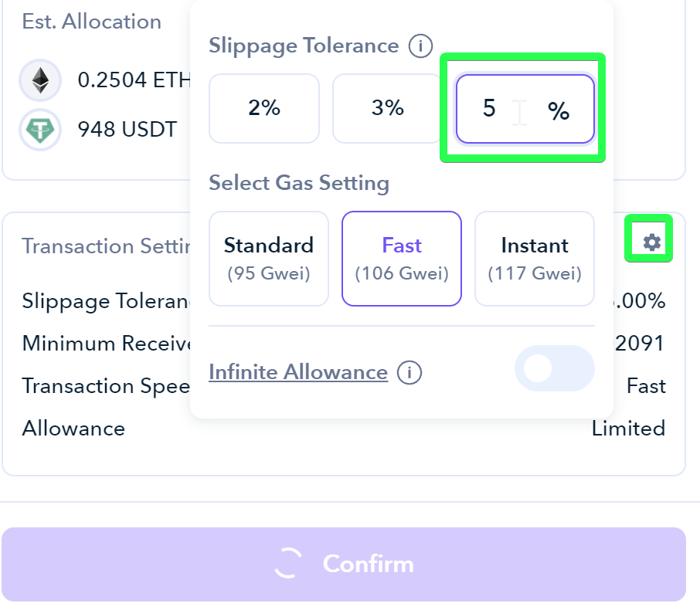The width and height of the screenshot is (700, 610).
Task: Click the Ethereum token icon
Action: [x=40, y=80]
